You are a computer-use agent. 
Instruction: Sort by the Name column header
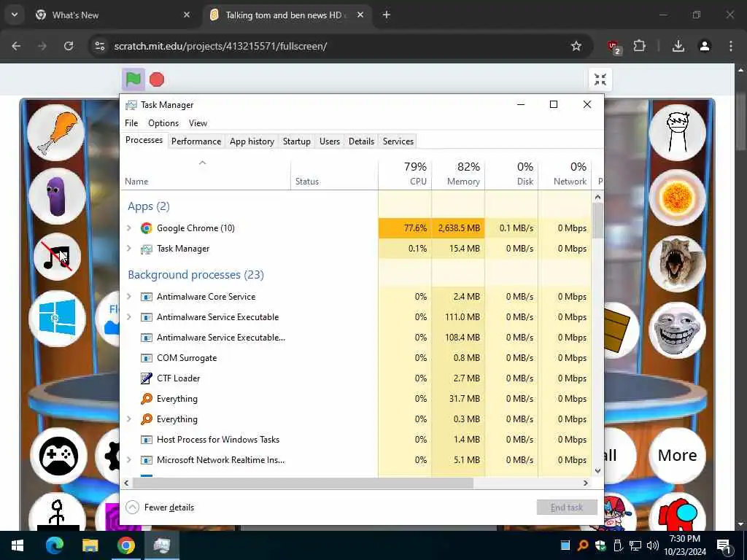click(206, 174)
